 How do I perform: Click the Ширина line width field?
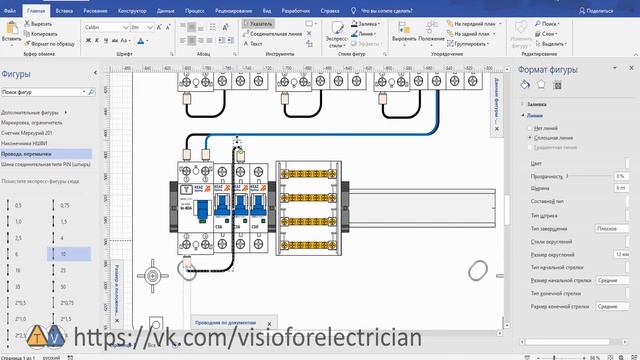click(621, 188)
